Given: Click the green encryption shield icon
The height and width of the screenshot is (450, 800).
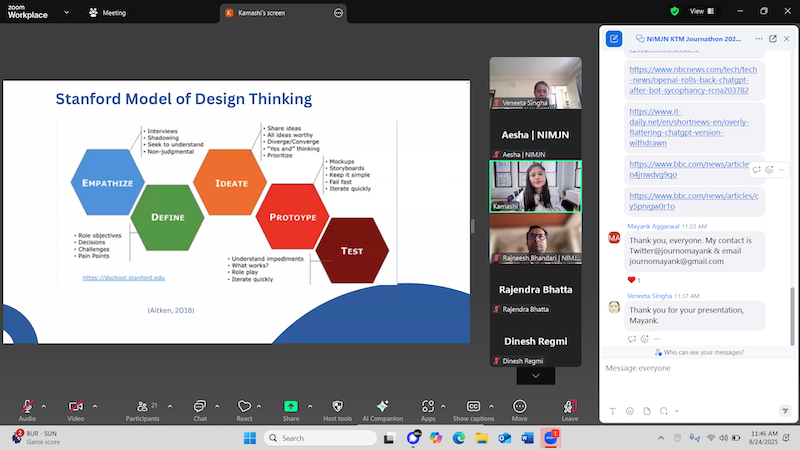Looking at the screenshot, I should [x=674, y=12].
